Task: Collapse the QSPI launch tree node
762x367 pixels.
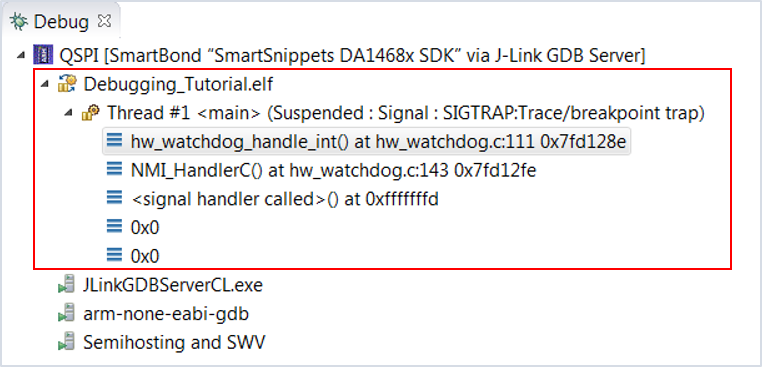Action: tap(20, 55)
